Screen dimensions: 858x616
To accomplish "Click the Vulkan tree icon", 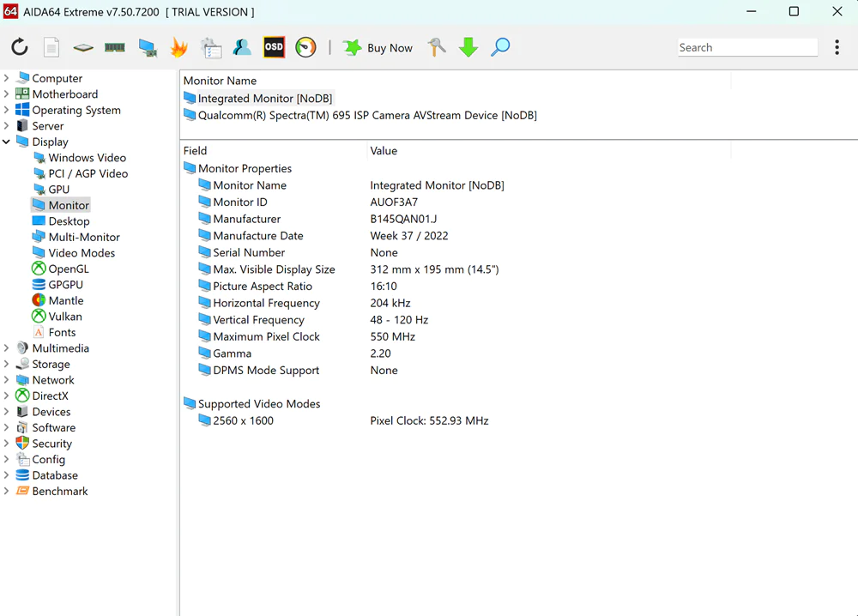I will pos(39,317).
